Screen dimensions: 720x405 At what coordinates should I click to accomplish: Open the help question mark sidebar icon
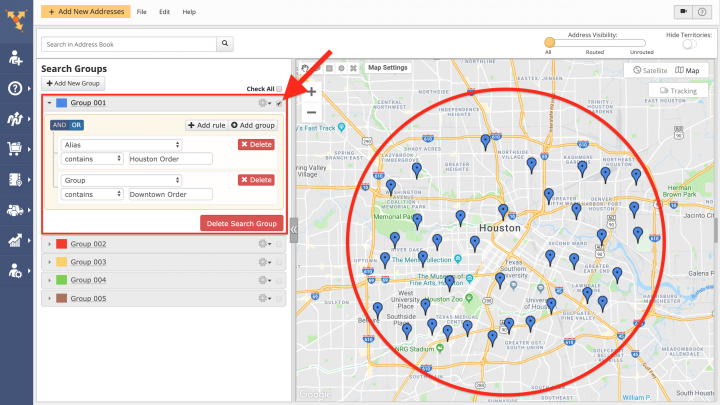click(15, 88)
